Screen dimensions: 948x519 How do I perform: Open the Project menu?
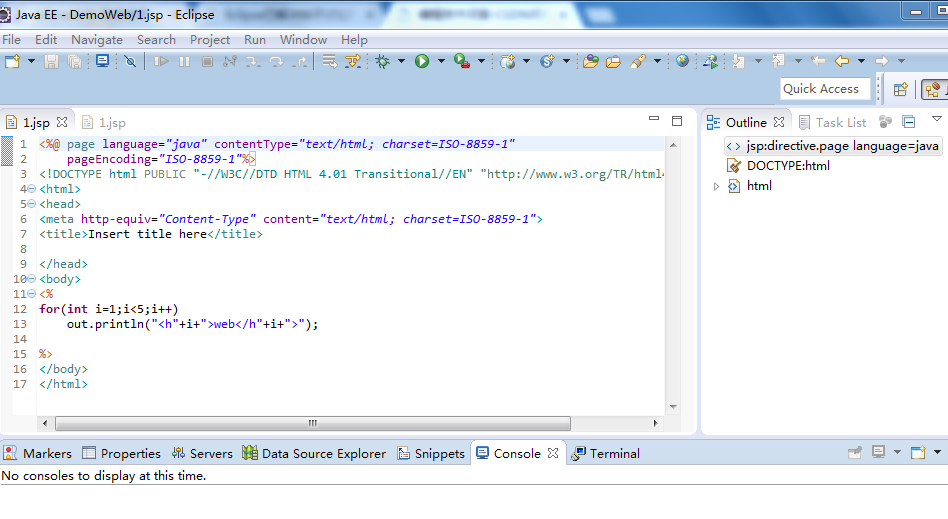click(210, 40)
